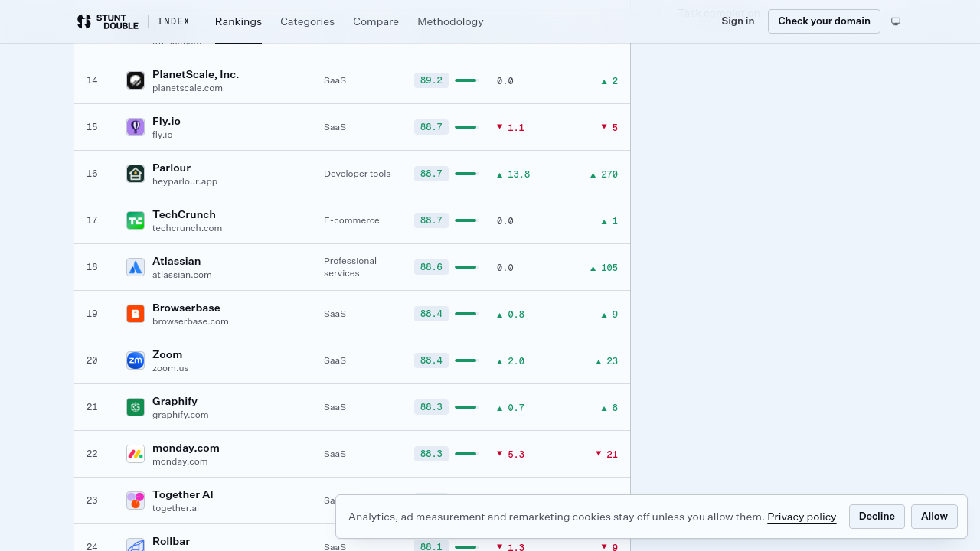Click Check your domain button
This screenshot has width=980, height=551.
(824, 21)
